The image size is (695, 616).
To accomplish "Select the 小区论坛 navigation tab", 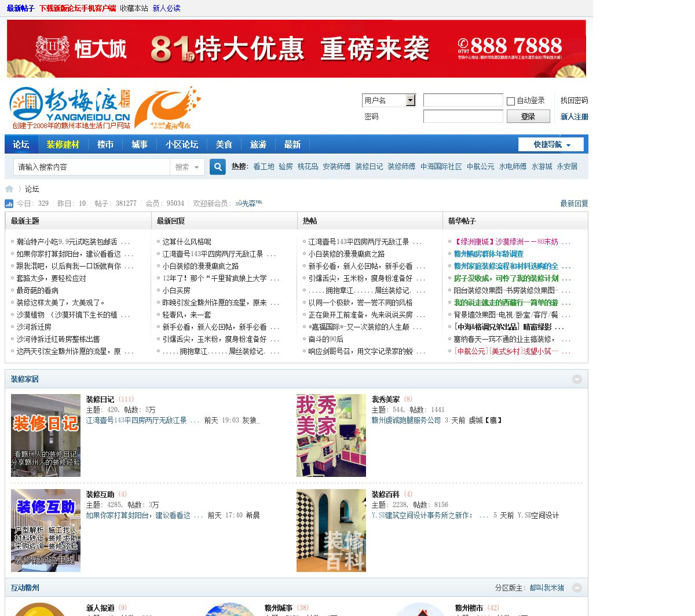I will point(182,144).
